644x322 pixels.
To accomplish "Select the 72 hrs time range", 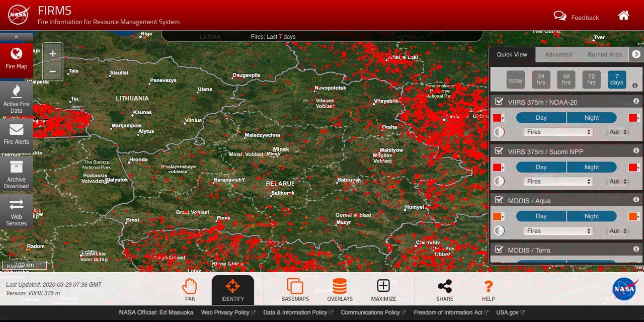I will pyautogui.click(x=591, y=80).
